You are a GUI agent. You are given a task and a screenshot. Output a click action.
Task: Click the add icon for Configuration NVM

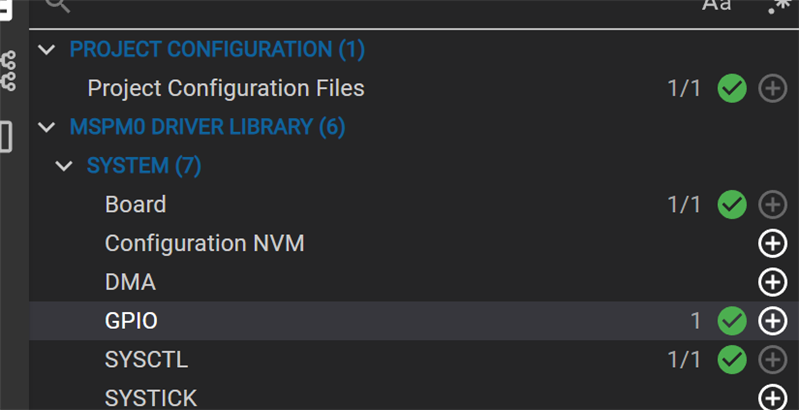click(x=772, y=243)
